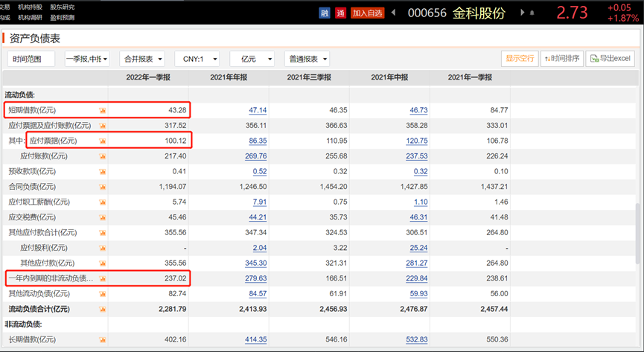This screenshot has height=352, width=644.
Task: Select the 流动负债合计(亿元) row label
Action: [x=39, y=309]
